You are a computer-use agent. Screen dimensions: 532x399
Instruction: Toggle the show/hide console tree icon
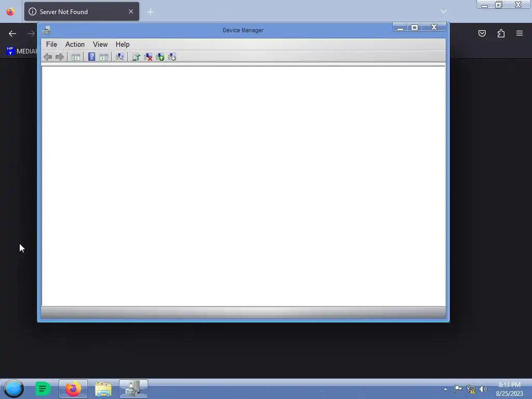click(76, 57)
